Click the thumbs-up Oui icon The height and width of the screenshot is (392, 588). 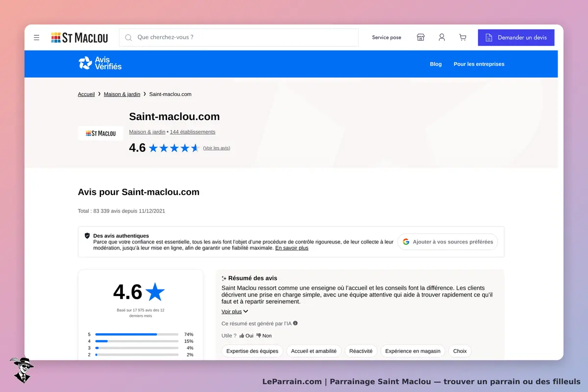242,336
